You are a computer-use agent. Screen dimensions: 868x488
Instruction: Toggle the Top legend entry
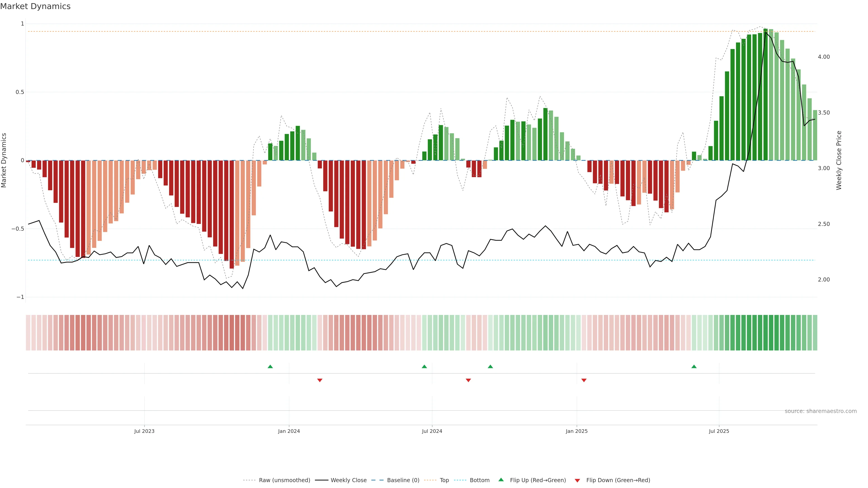tap(444, 480)
